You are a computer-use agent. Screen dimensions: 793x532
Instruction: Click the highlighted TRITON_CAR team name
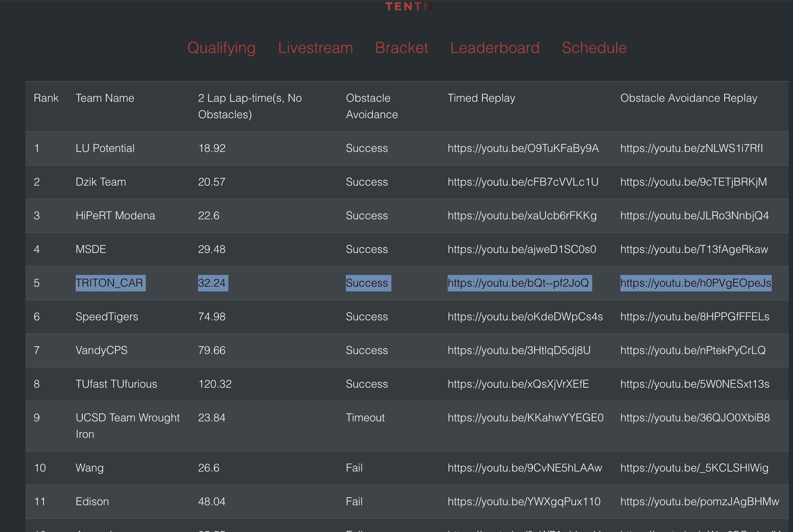pyautogui.click(x=109, y=283)
